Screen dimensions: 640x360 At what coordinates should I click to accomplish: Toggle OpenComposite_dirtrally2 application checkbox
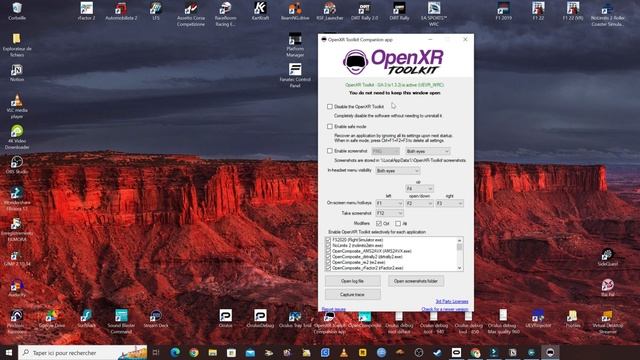click(x=328, y=257)
